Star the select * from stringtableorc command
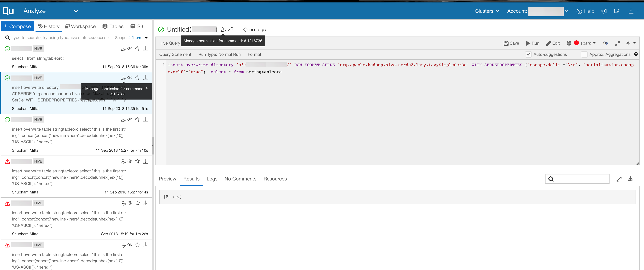Screen dimensions: 644x270 click(137, 49)
